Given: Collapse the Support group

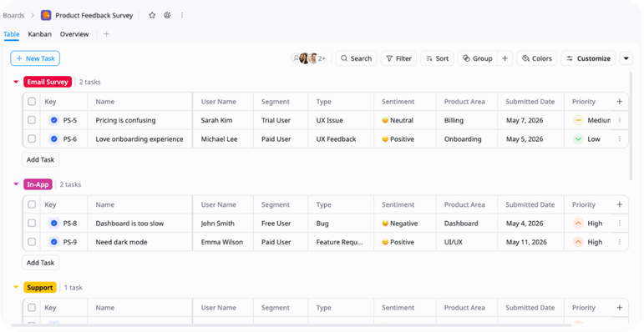Looking at the screenshot, I should 16,287.
